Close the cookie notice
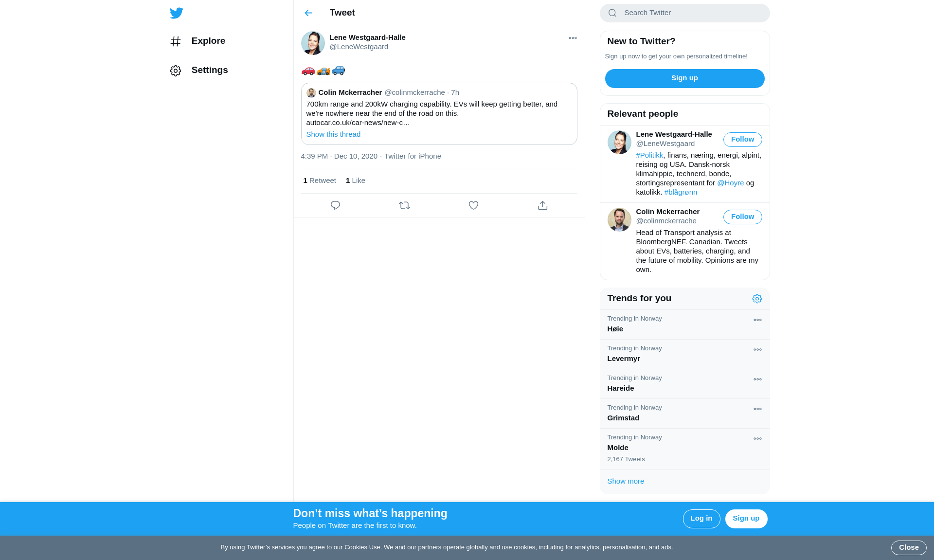The image size is (934, 560). click(x=908, y=548)
